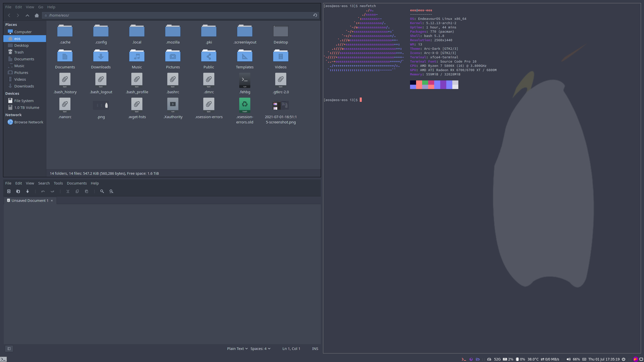Click the panel date and time text
The width and height of the screenshot is (644, 362).
pyautogui.click(x=604, y=359)
